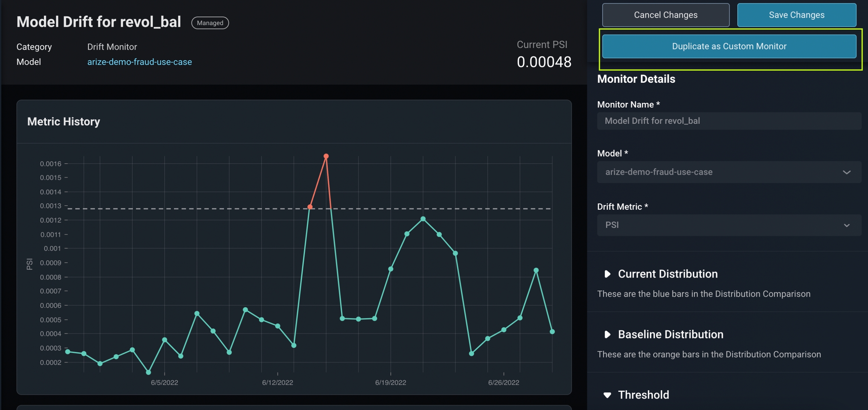Click Cancel Changes button
868x410 pixels.
[665, 15]
